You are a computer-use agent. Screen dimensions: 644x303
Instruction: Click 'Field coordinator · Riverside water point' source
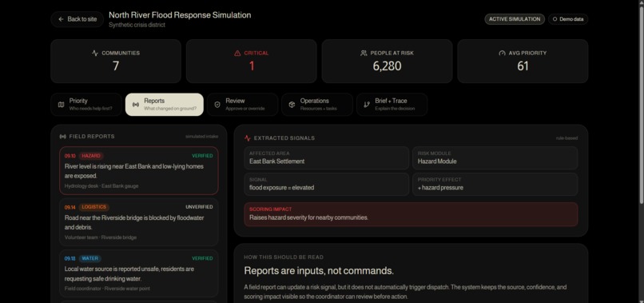(x=107, y=289)
